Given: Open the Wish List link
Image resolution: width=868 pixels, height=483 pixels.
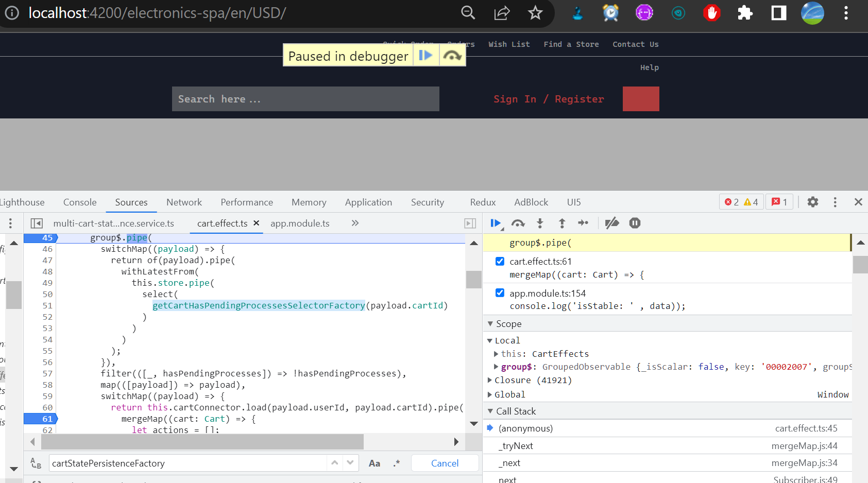Looking at the screenshot, I should [509, 44].
